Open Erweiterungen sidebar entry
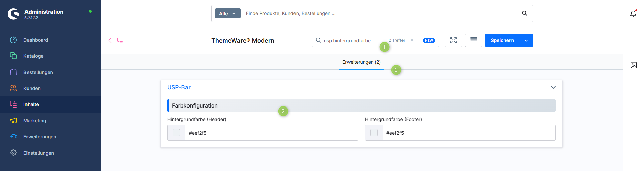The image size is (644, 171). (x=50, y=137)
